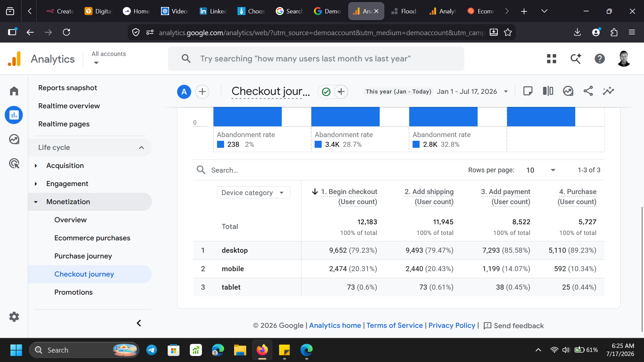The width and height of the screenshot is (644, 362).
Task: Click Send feedback
Action: (x=514, y=326)
